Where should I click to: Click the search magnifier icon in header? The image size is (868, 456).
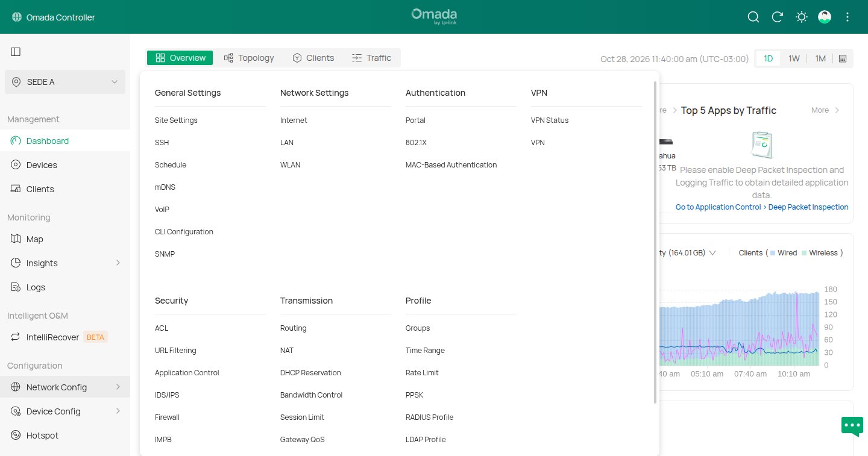coord(753,17)
